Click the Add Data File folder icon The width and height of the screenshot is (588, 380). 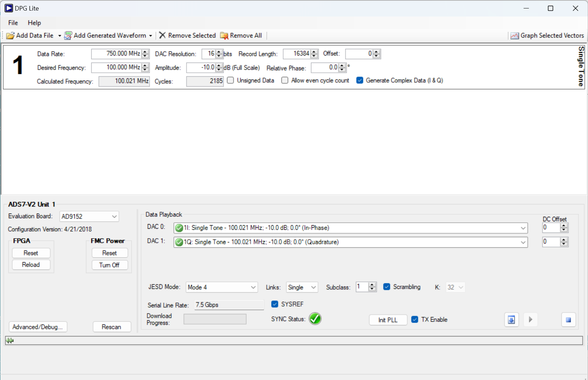click(11, 36)
